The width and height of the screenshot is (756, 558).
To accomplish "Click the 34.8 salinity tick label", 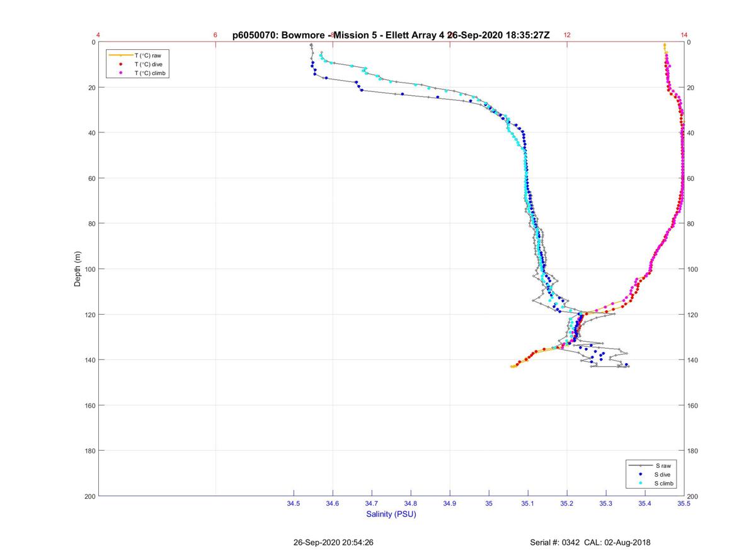I will coord(411,504).
